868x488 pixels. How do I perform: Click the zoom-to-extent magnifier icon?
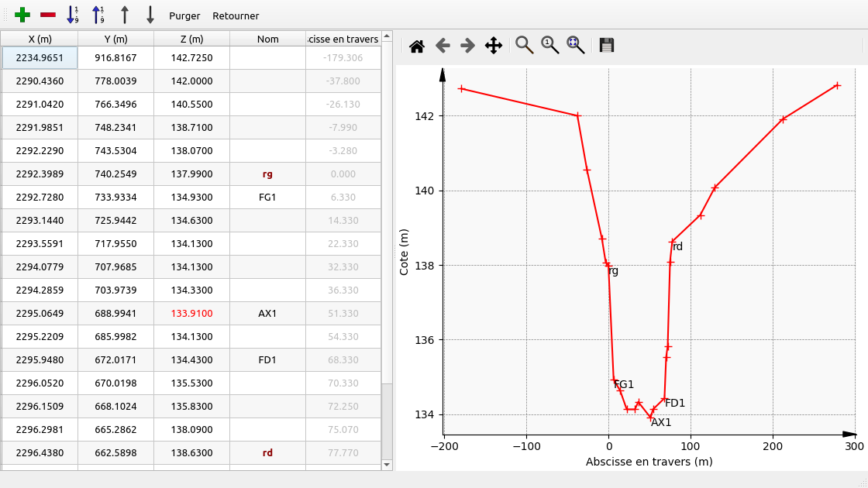(576, 46)
